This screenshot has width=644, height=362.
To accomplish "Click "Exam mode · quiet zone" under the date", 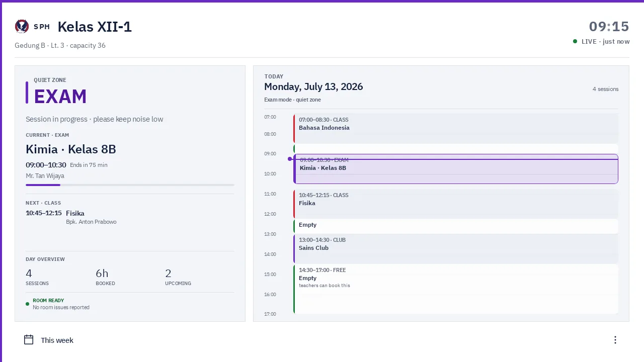I will [x=292, y=100].
